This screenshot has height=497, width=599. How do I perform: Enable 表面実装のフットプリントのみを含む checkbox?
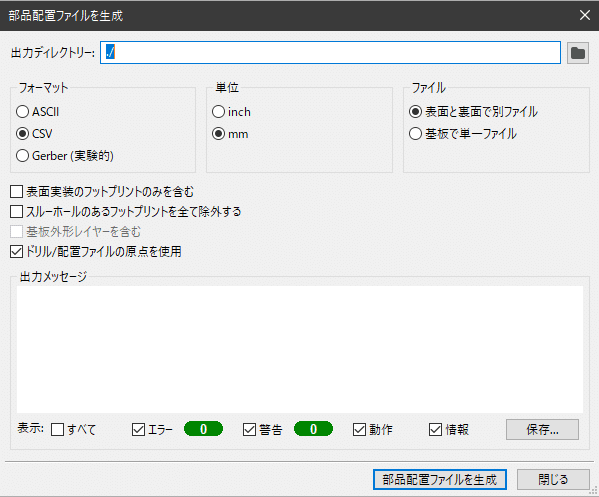point(16,192)
